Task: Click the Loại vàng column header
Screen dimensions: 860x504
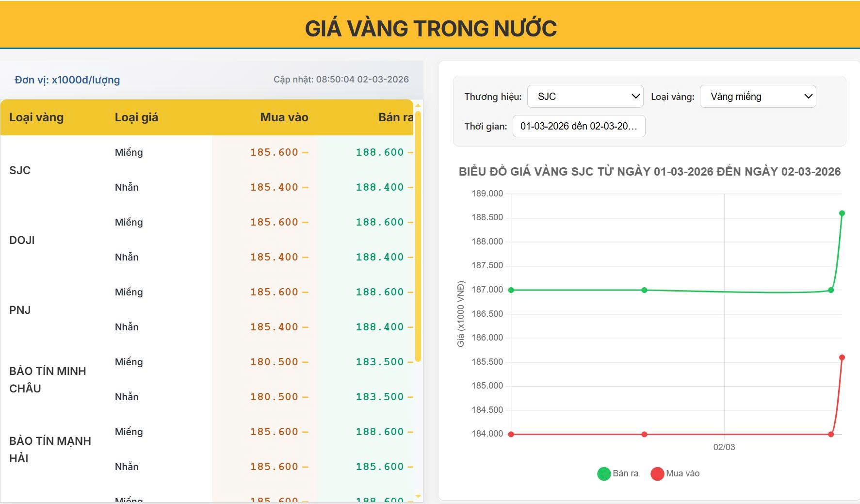Action: click(36, 117)
